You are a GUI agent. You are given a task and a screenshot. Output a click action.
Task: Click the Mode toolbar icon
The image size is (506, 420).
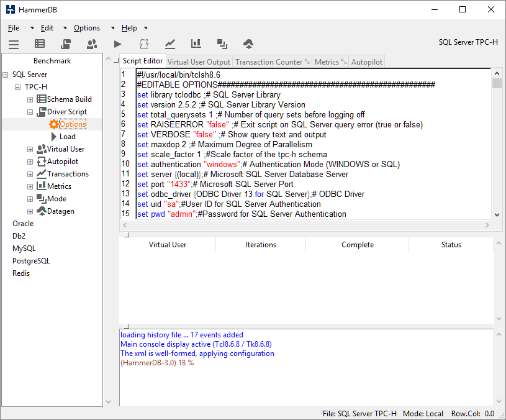click(222, 44)
